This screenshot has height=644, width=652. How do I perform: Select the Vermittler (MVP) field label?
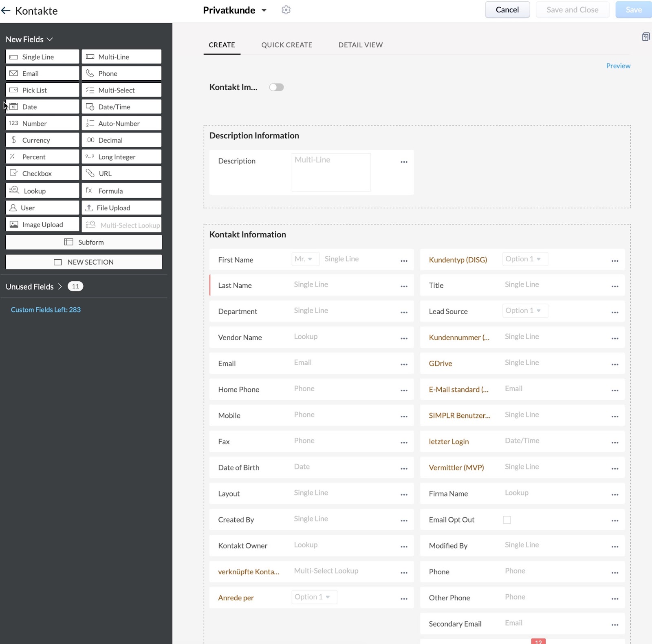(x=456, y=468)
